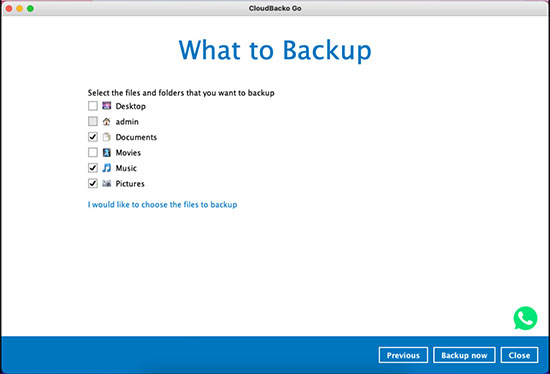Uncheck the Pictures checkbox
The width and height of the screenshot is (550, 374).
93,183
